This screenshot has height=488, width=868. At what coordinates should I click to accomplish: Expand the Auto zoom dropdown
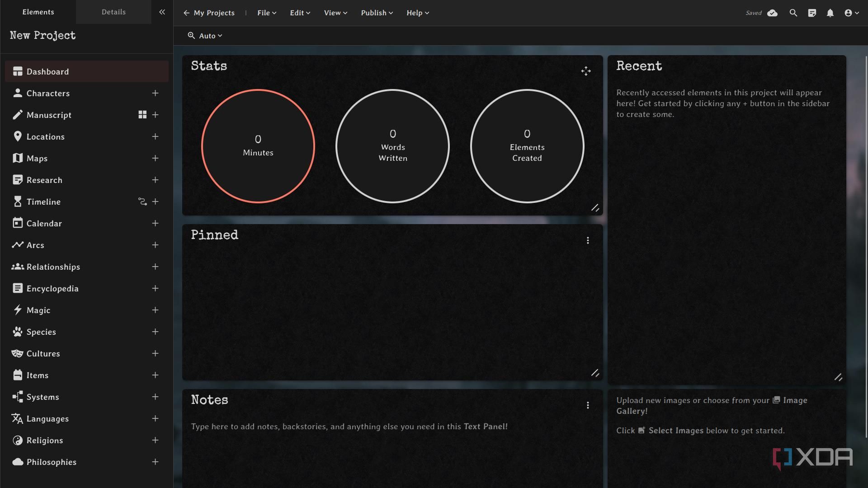coord(205,36)
